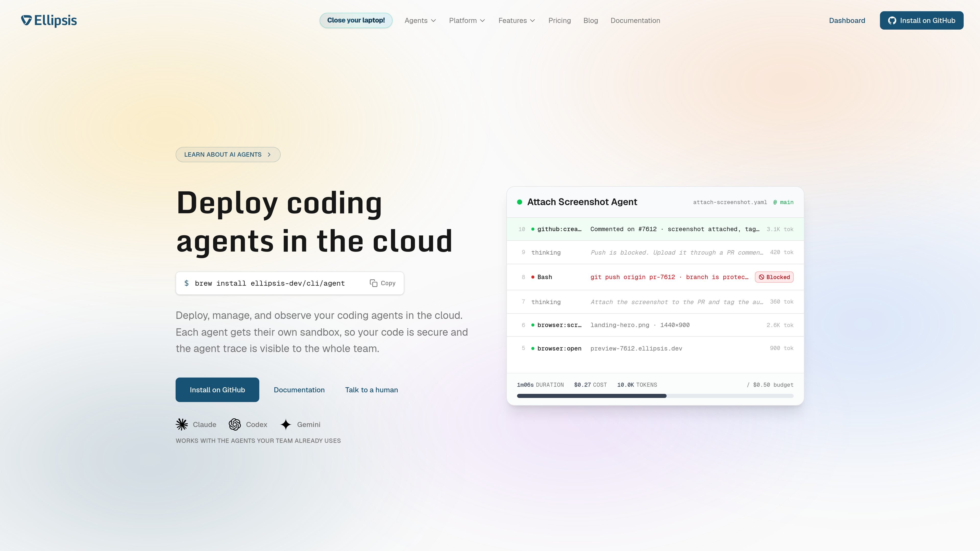Open the Documentation link below the hero text
The height and width of the screenshot is (551, 980).
[x=299, y=390]
